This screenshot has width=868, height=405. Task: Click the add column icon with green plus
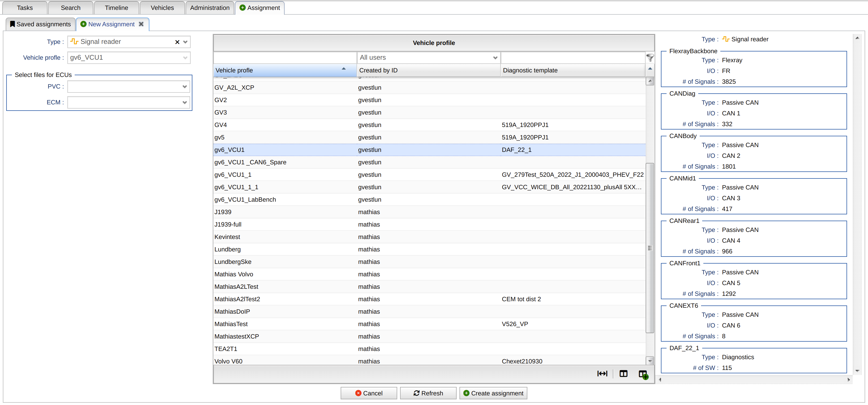pyautogui.click(x=643, y=374)
